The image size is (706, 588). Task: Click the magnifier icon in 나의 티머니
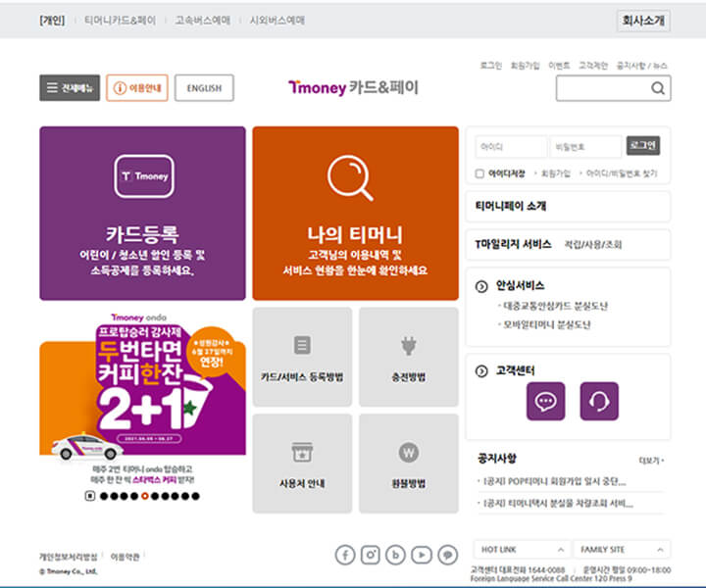click(350, 177)
